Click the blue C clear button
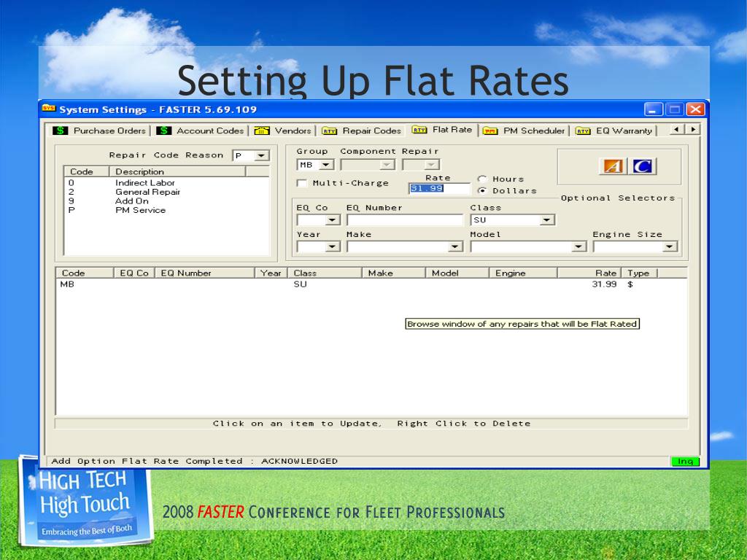Image resolution: width=747 pixels, height=560 pixels. click(642, 166)
